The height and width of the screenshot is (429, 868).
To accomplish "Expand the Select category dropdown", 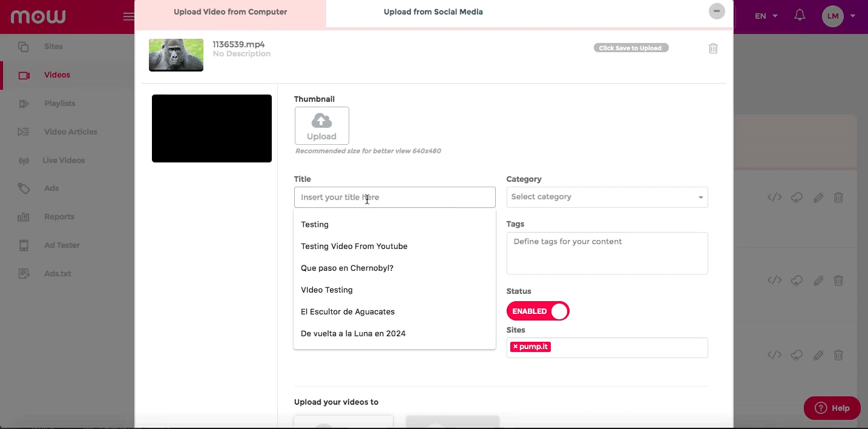I will point(607,197).
